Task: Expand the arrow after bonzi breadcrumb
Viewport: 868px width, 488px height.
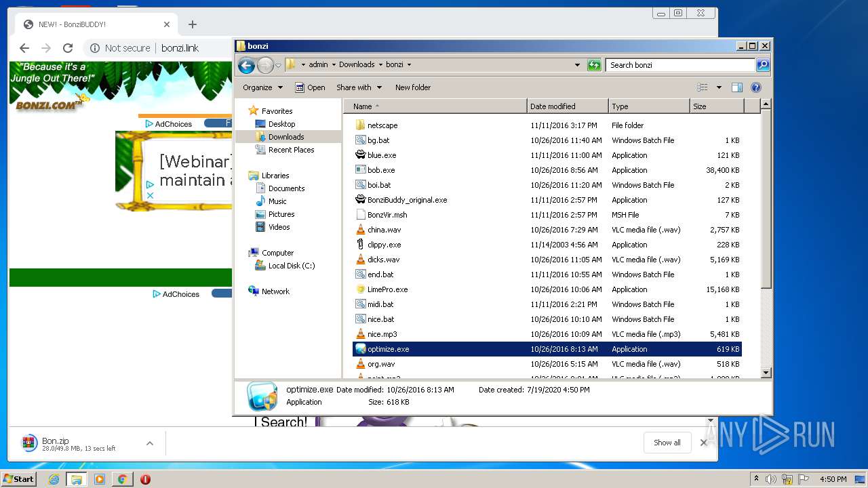Action: (409, 65)
